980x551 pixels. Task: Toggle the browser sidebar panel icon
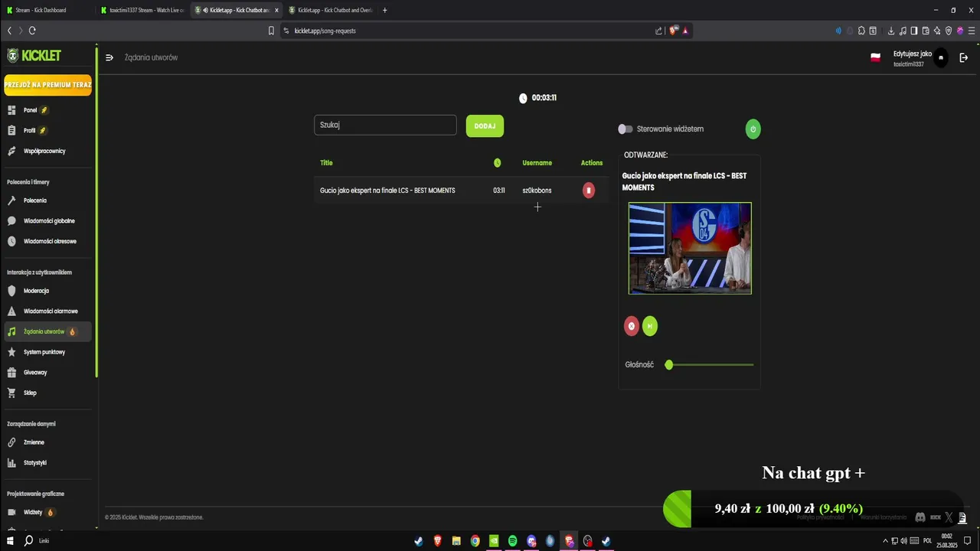click(914, 31)
